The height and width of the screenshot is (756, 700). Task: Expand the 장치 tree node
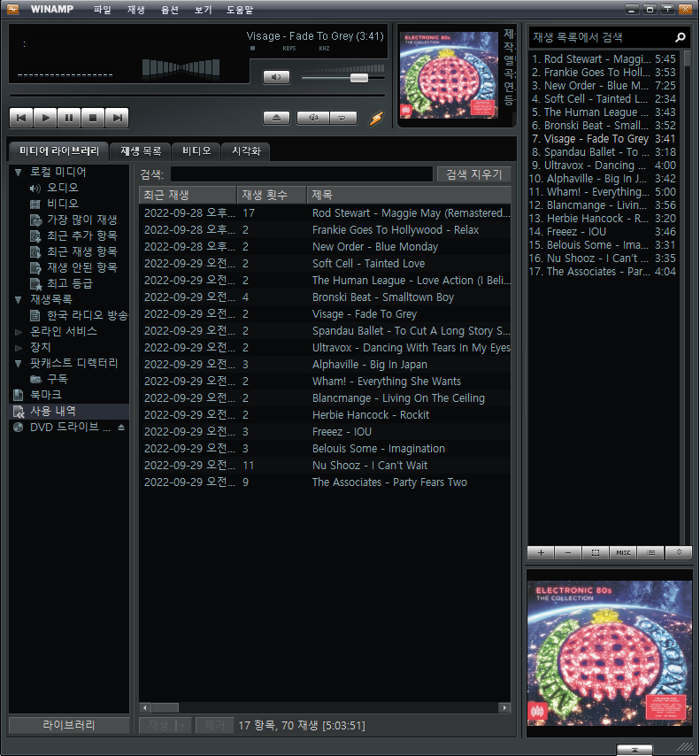pyautogui.click(x=19, y=348)
